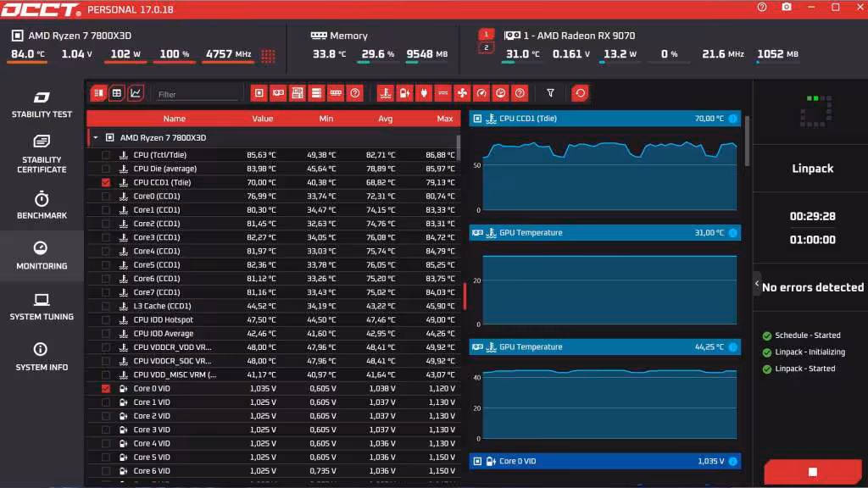Click the graph panel scrollbar

point(748,141)
